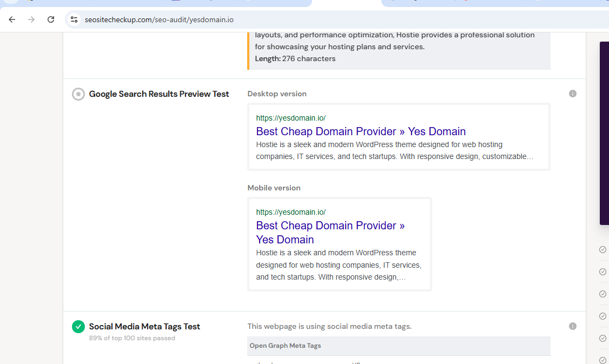Open the site information icon in address bar
Image resolution: width=609 pixels, height=364 pixels.
(74, 19)
